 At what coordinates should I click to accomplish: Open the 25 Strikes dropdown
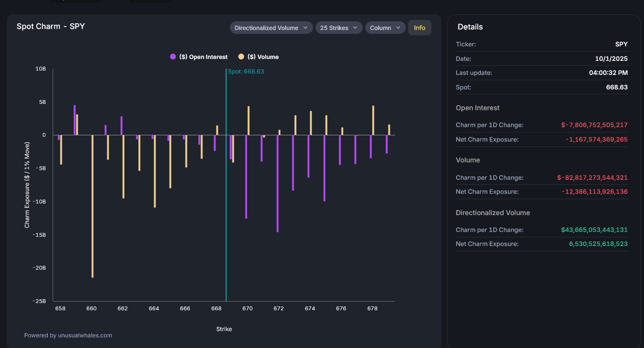tap(339, 28)
